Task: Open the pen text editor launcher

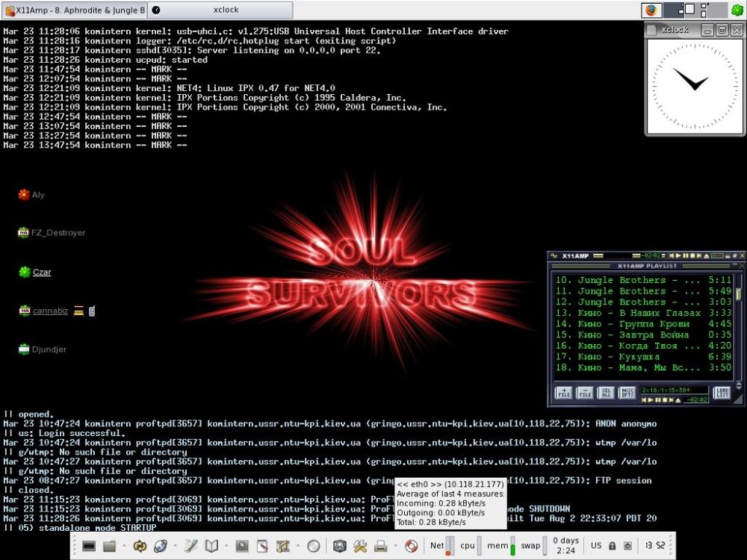Action: coord(190,546)
